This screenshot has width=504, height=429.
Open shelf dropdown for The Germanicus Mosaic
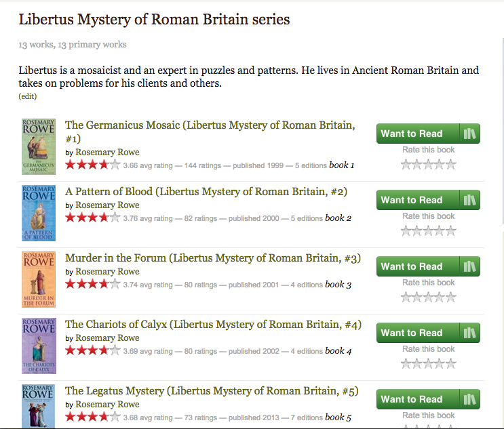pyautogui.click(x=469, y=134)
